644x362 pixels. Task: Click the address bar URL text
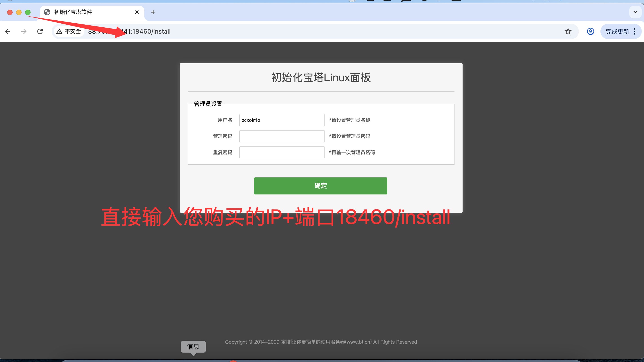[x=150, y=31]
